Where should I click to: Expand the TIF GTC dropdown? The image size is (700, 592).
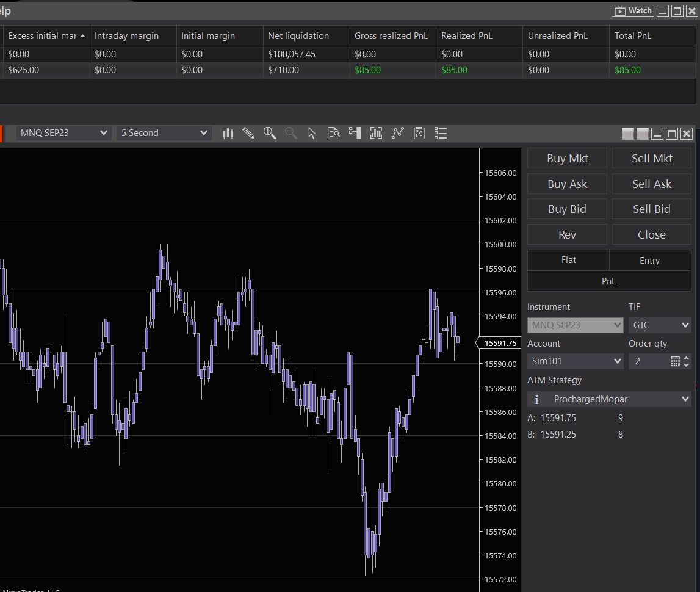click(x=660, y=325)
